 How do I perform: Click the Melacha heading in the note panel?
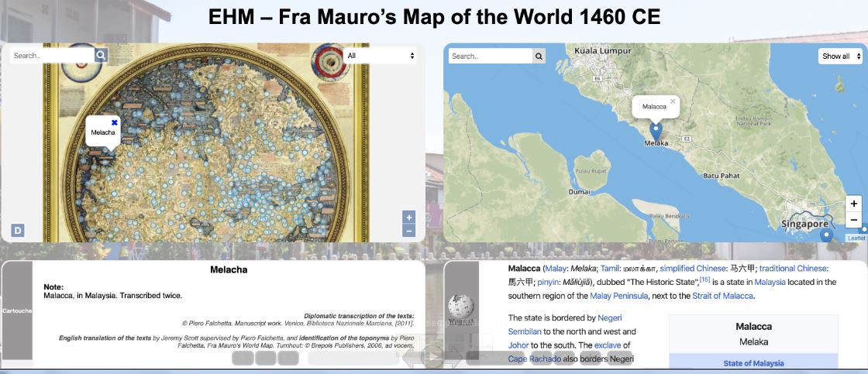coord(229,270)
